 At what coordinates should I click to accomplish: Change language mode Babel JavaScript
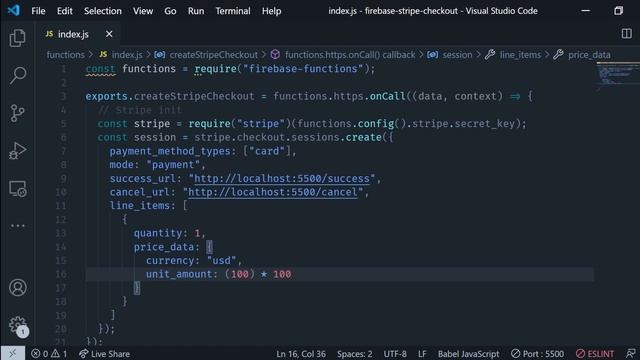click(x=468, y=354)
